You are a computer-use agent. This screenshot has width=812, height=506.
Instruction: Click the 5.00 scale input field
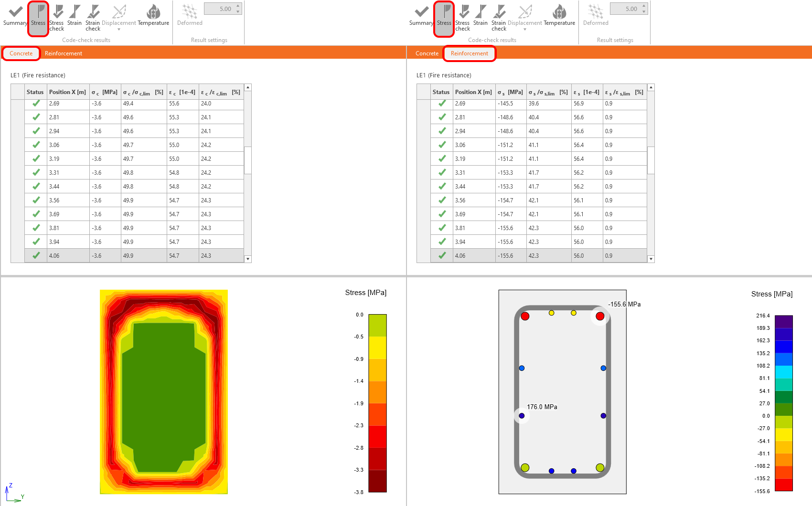click(x=223, y=8)
